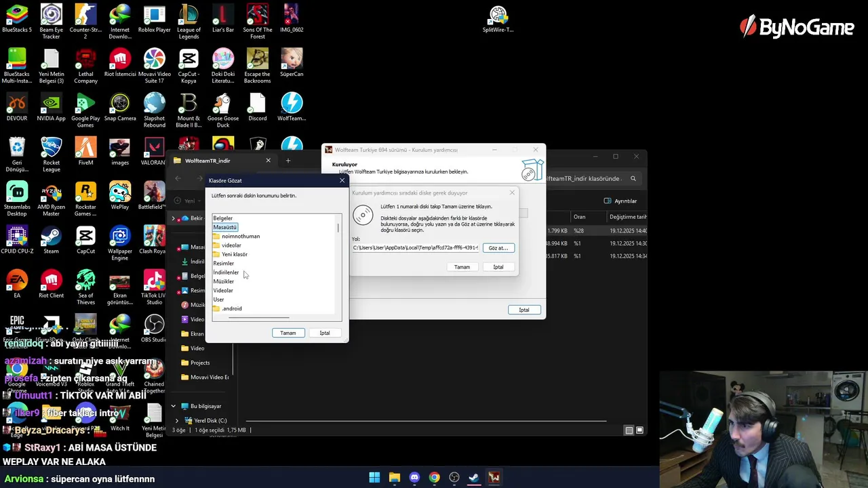Image resolution: width=868 pixels, height=488 pixels.
Task: Open Roblox Player desktop icon
Action: pyautogui.click(x=154, y=19)
